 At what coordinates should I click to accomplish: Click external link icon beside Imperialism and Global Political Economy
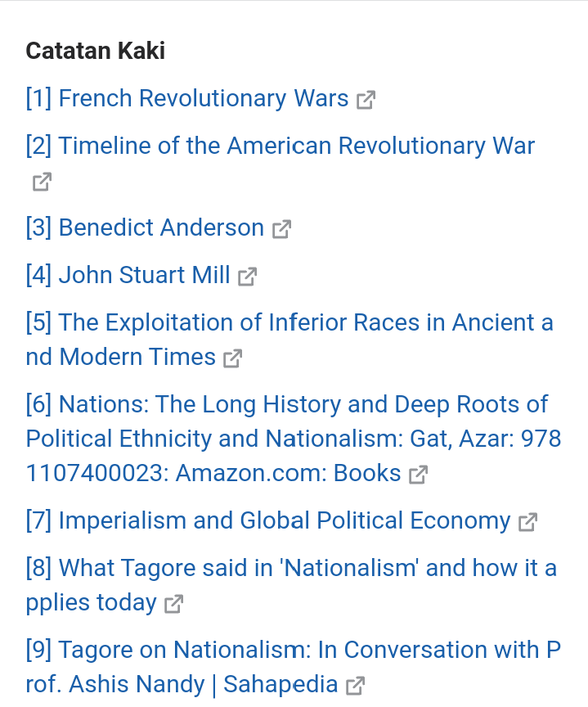click(527, 522)
